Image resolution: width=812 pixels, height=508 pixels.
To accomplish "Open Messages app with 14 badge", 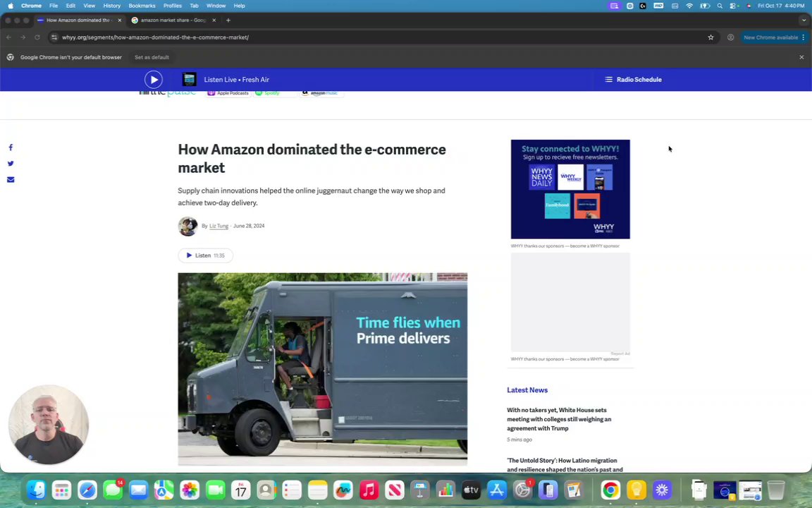I will (113, 490).
